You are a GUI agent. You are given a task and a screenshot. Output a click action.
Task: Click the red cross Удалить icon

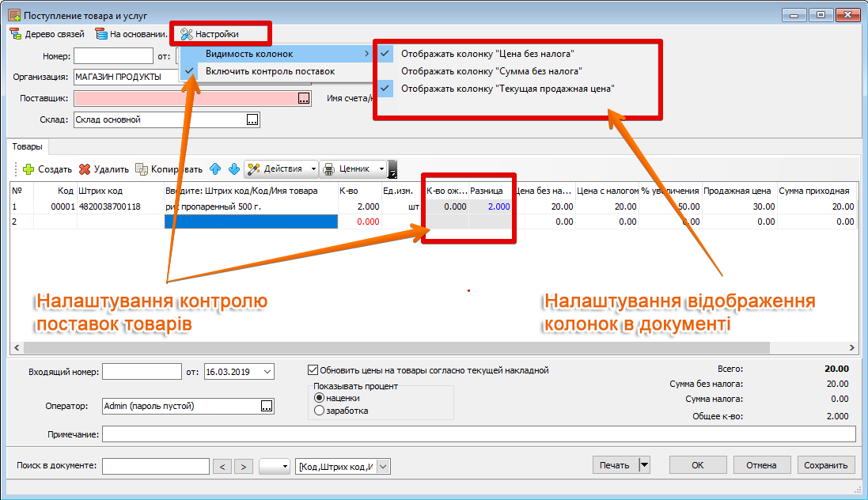coord(85,169)
